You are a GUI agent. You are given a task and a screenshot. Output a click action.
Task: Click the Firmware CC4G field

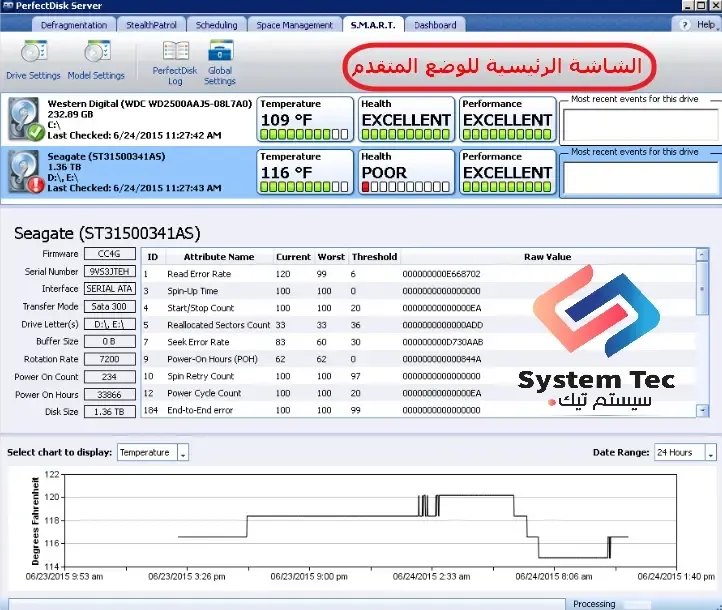110,254
